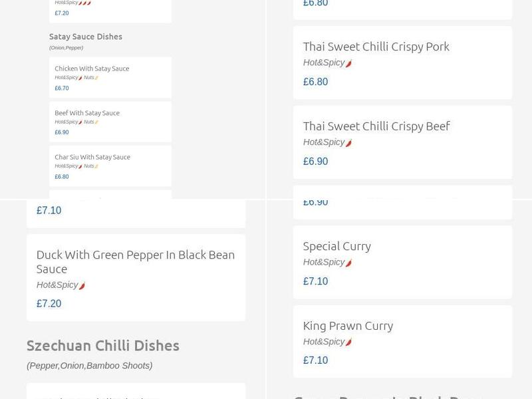Click the Satay Sauce Dishes header
532x399 pixels.
[86, 37]
